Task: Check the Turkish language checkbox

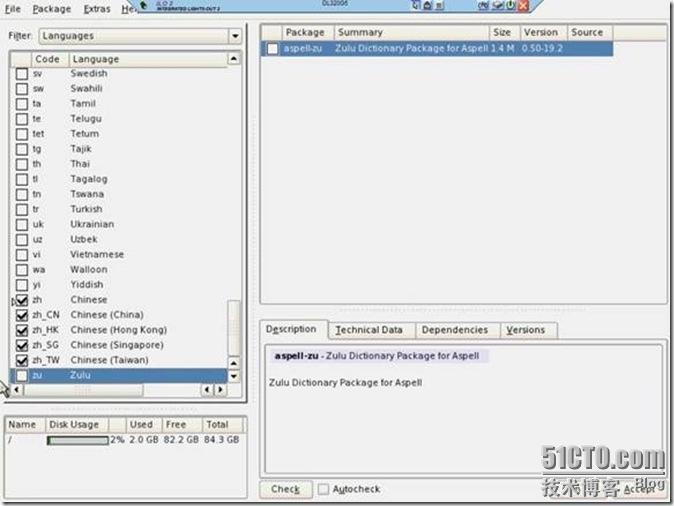Action: point(21,209)
